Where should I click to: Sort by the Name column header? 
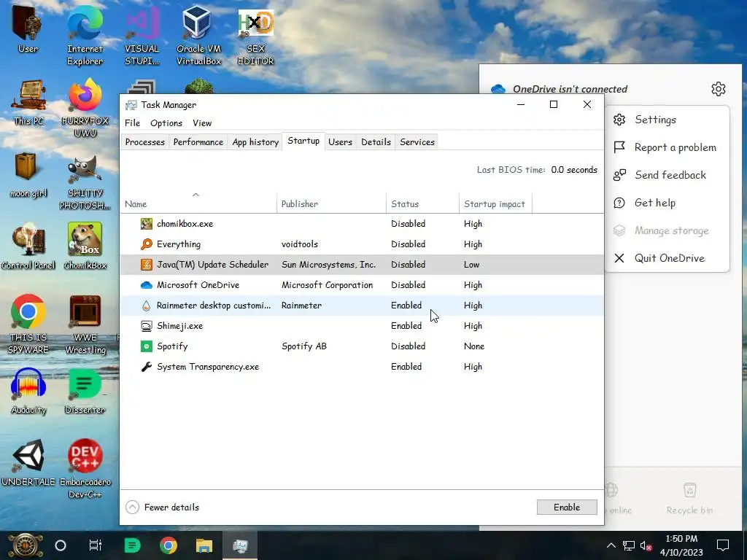coord(198,204)
